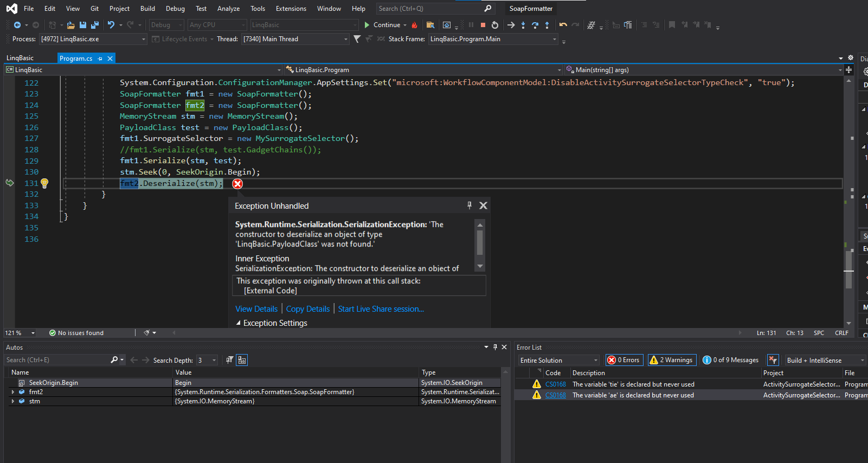Restart debugging with the circular arrow
Image resolution: width=868 pixels, height=463 pixels.
495,25
